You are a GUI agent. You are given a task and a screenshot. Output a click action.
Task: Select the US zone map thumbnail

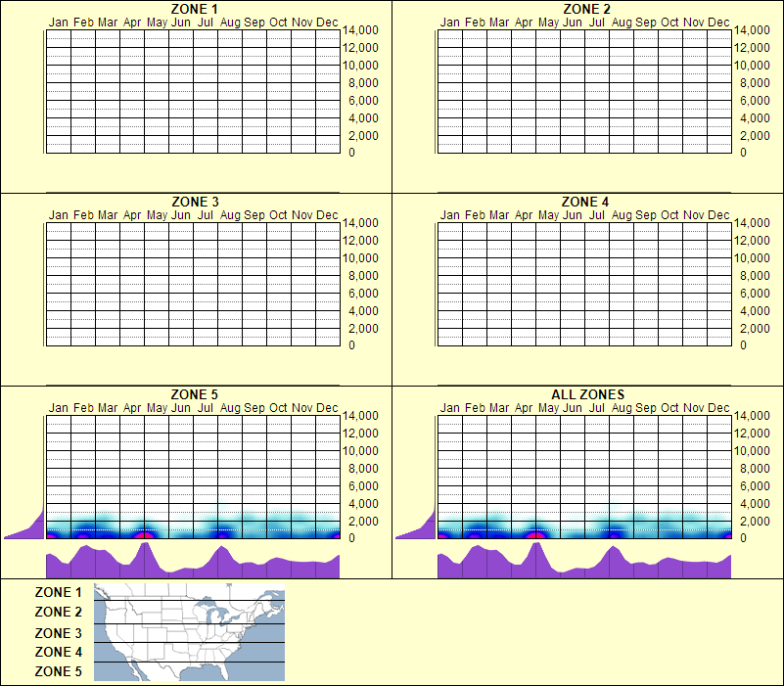point(188,631)
